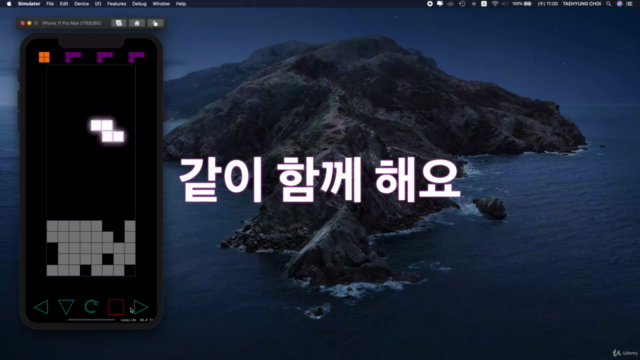Open the File menu
640x360 pixels.
[x=50, y=4]
